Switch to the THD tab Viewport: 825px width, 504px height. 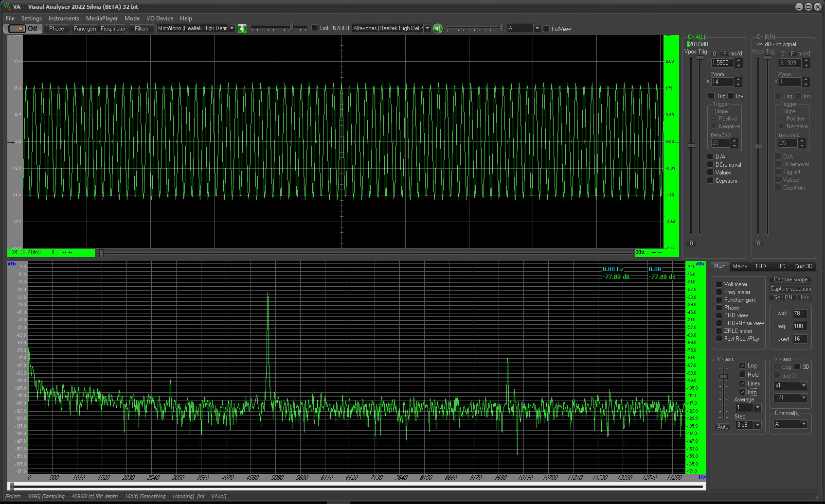[760, 266]
